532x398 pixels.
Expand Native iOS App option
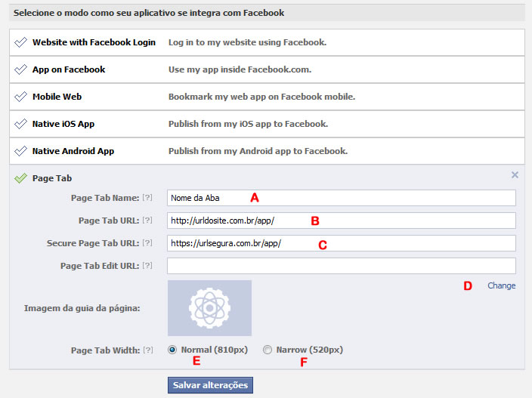click(x=267, y=124)
